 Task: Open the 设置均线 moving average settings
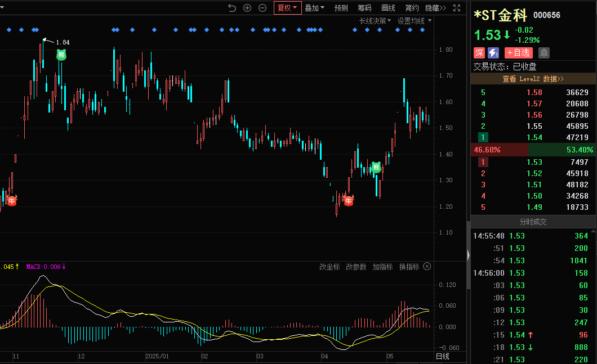pyautogui.click(x=414, y=21)
